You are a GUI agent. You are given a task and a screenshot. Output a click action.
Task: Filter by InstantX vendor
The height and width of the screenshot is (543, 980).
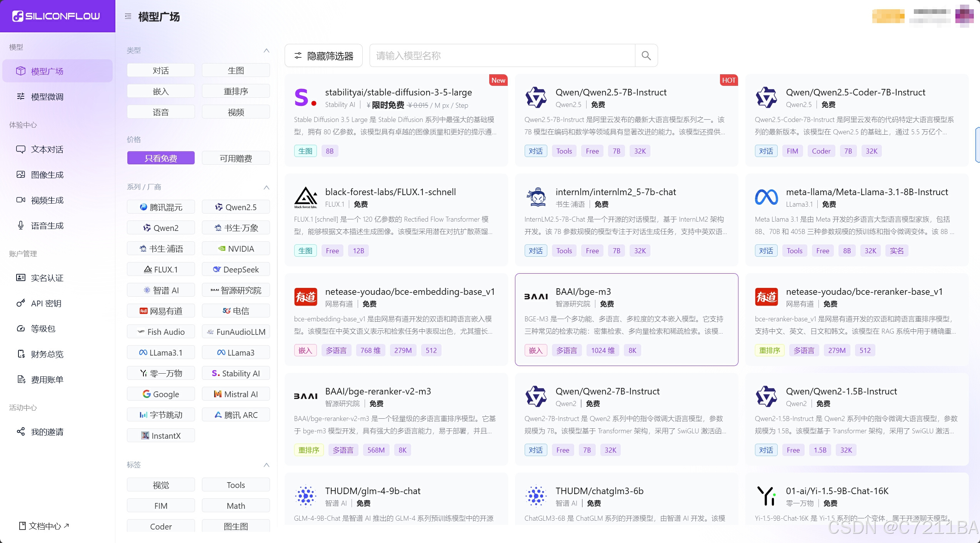(161, 436)
